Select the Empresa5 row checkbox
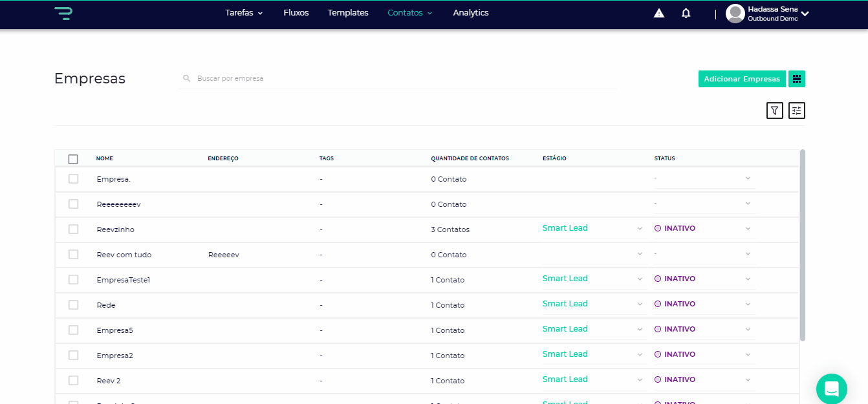868x404 pixels. click(x=73, y=330)
